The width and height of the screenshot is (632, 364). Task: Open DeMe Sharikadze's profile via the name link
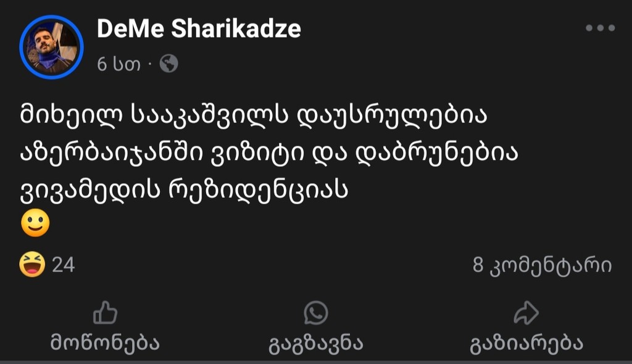click(x=198, y=28)
